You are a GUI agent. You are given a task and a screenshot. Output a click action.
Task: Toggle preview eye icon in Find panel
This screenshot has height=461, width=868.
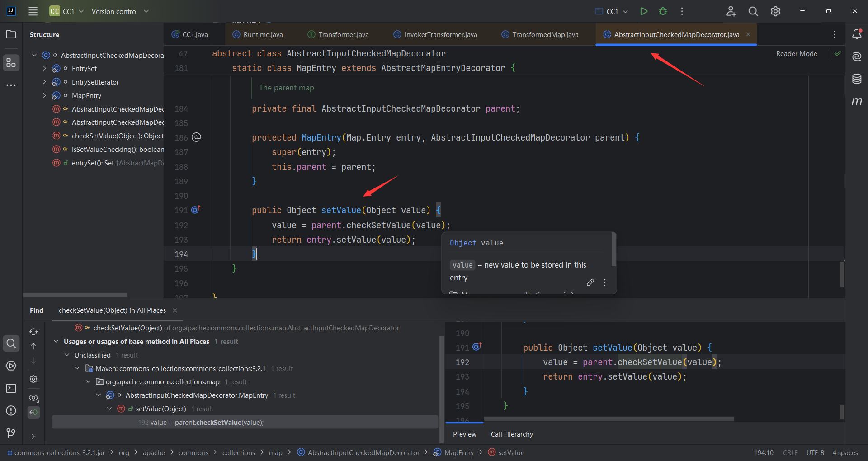coord(33,398)
